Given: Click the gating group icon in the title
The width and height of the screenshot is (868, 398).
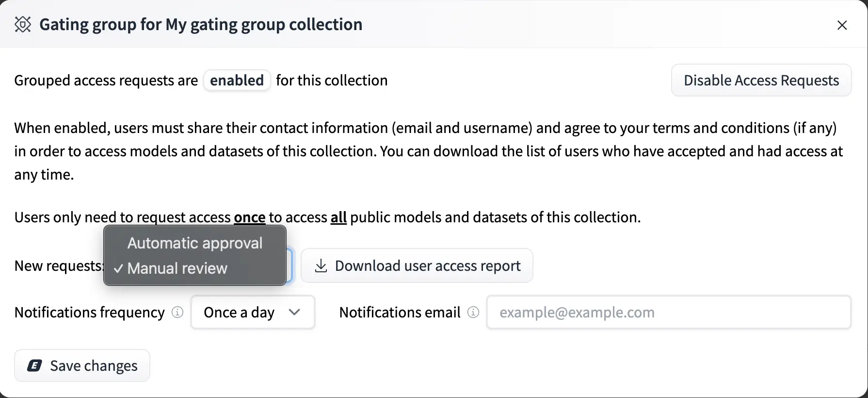Looking at the screenshot, I should tap(23, 24).
